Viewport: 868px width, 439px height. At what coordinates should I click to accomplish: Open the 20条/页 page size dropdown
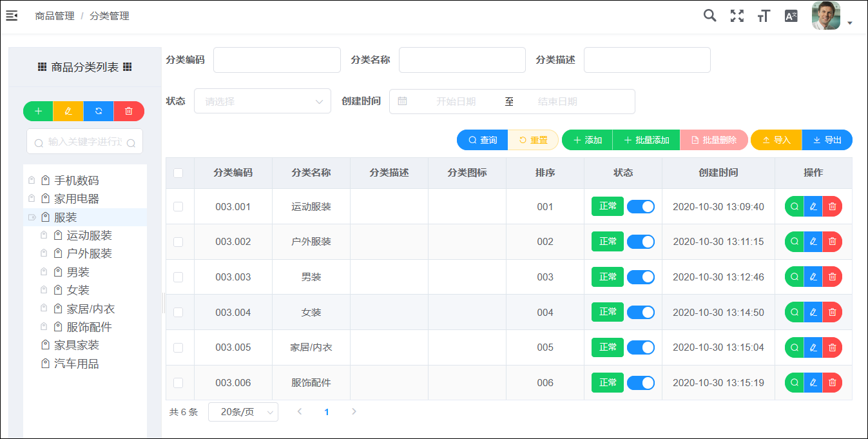243,412
